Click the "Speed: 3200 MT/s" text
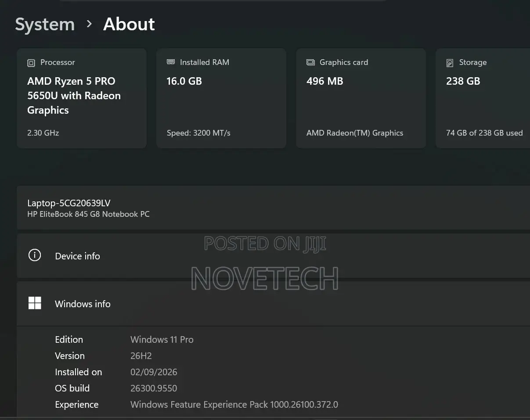This screenshot has width=530, height=420. (x=198, y=133)
